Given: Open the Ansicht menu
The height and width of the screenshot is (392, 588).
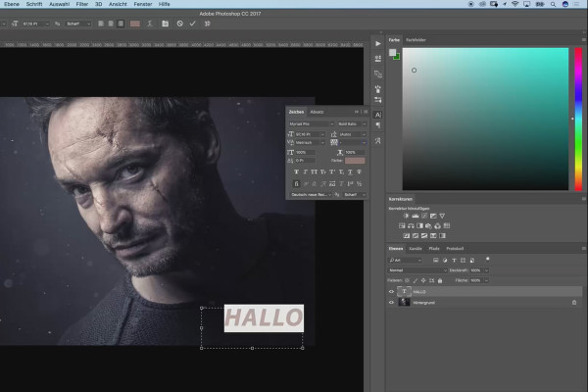Looking at the screenshot, I should [118, 4].
